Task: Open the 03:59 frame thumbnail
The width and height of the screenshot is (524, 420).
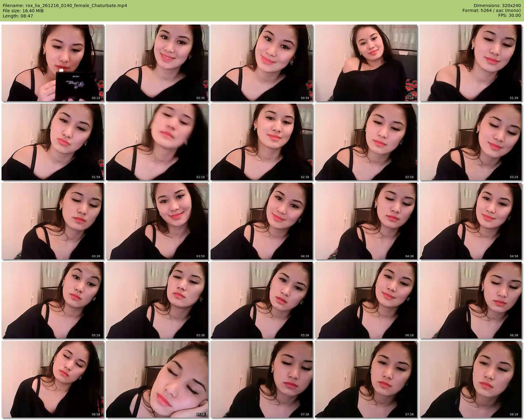Action: tap(157, 221)
